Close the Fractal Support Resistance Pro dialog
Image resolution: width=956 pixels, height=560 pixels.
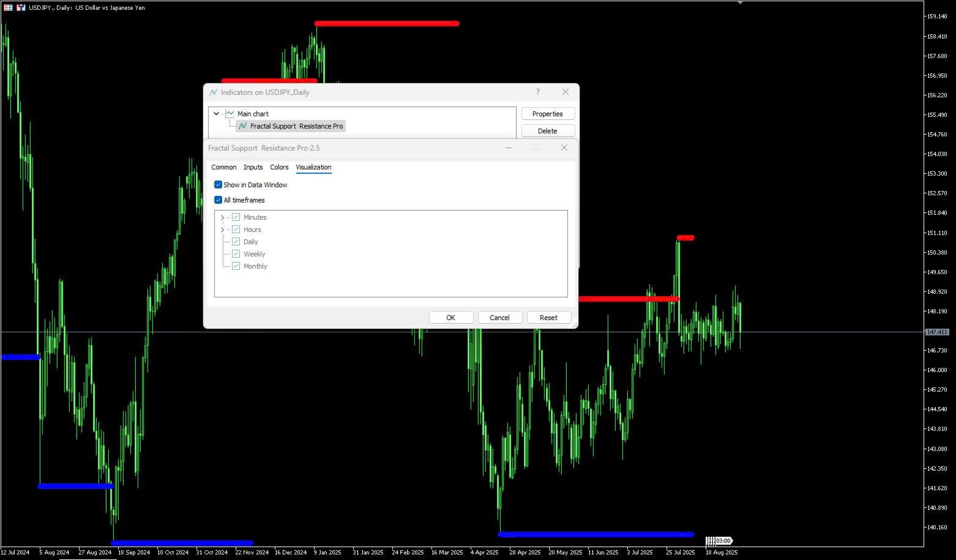point(564,147)
